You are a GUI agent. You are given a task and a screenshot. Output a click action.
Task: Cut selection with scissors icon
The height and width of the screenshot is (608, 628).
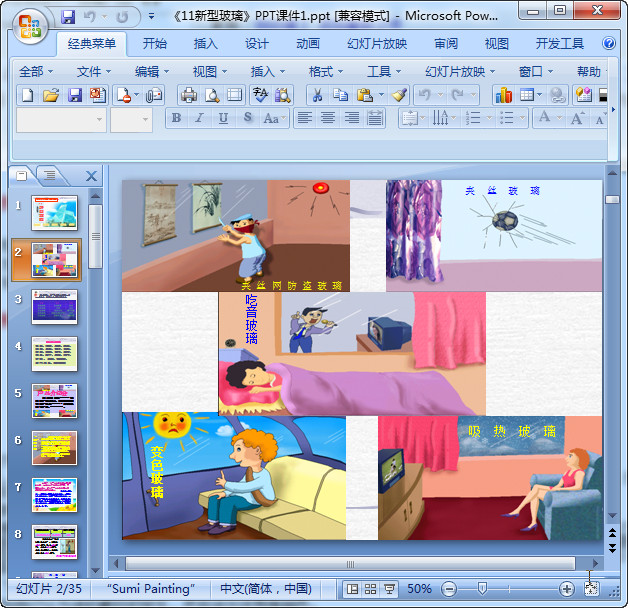point(318,95)
